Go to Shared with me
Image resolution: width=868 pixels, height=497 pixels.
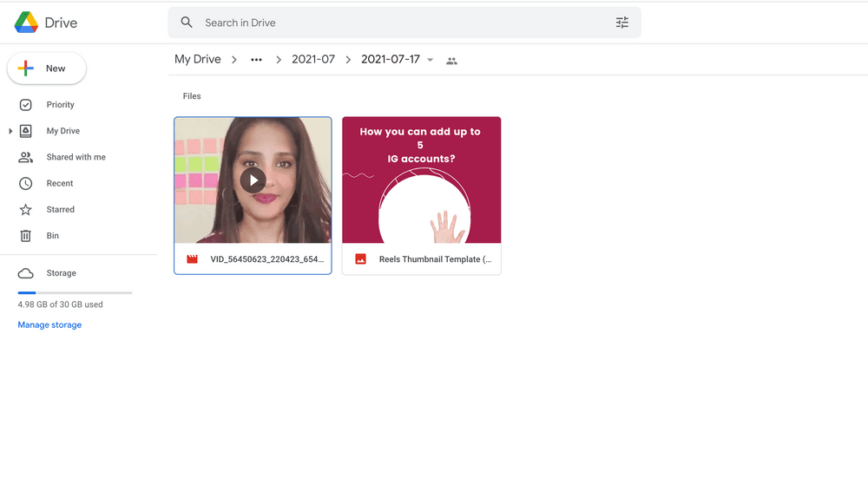click(x=76, y=157)
